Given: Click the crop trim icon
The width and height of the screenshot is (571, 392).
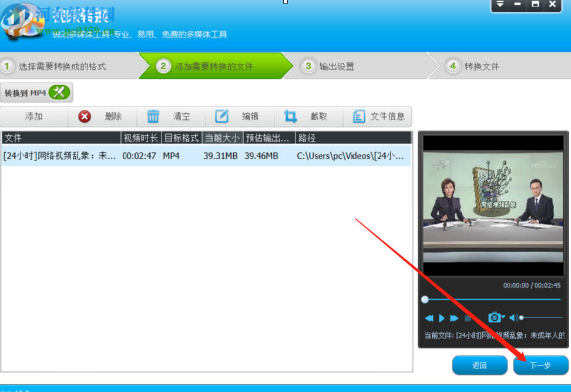Looking at the screenshot, I should click(290, 116).
